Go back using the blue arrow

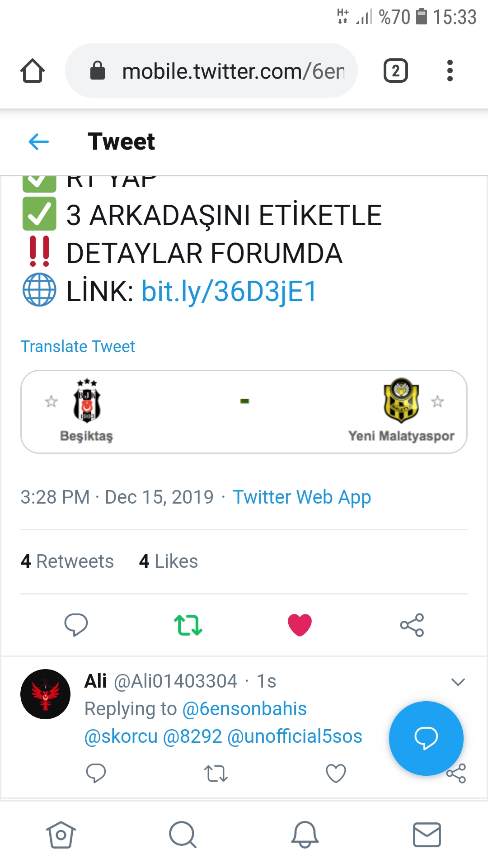tap(38, 142)
